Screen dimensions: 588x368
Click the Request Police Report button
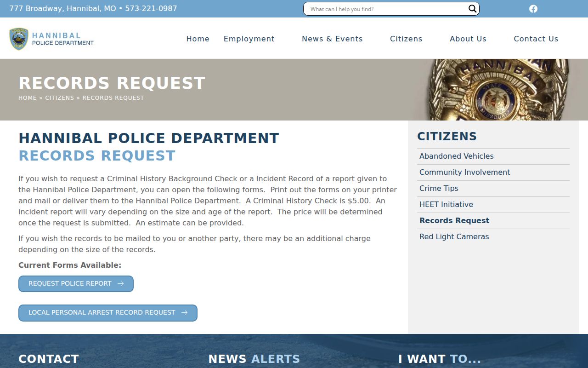point(76,284)
